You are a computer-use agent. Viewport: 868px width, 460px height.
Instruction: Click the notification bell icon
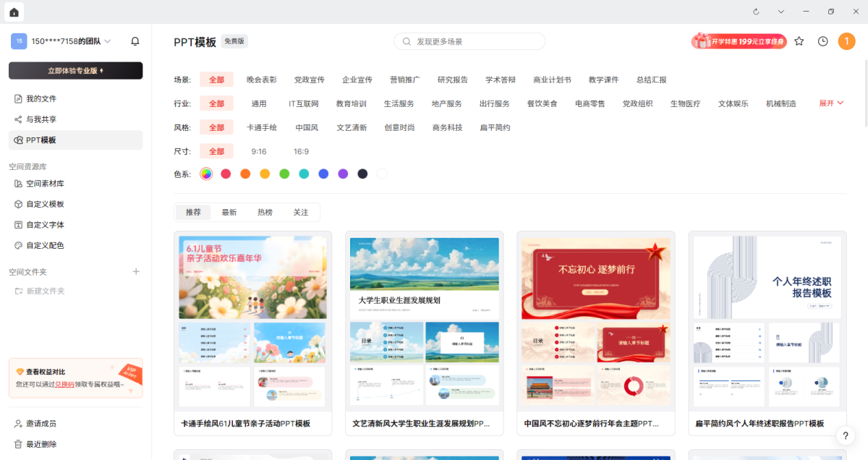coord(135,41)
